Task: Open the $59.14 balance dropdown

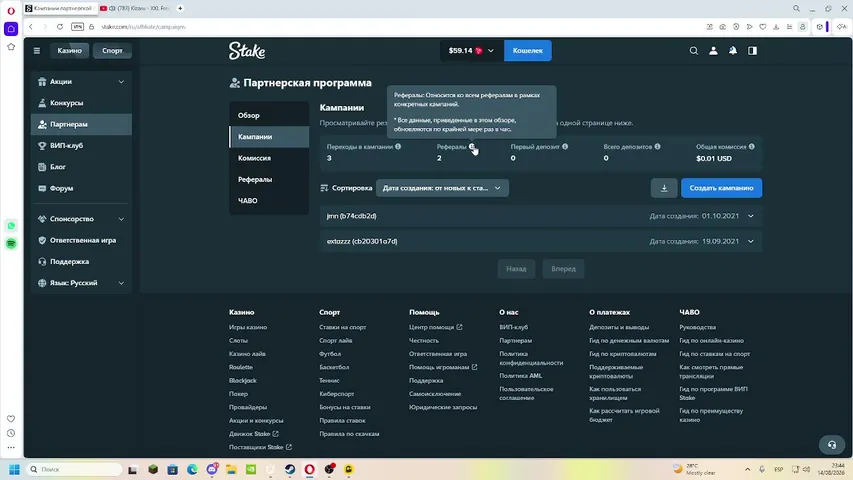Action: coord(471,51)
